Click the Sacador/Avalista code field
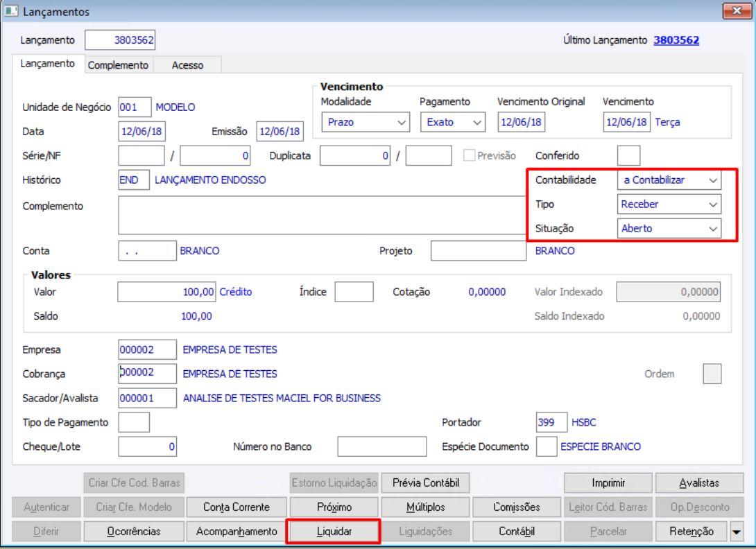Viewport: 756px width, 549px height. pos(148,398)
